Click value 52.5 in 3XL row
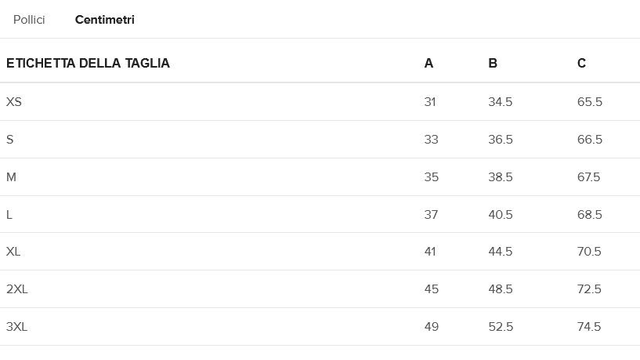640x360 pixels. (x=500, y=327)
